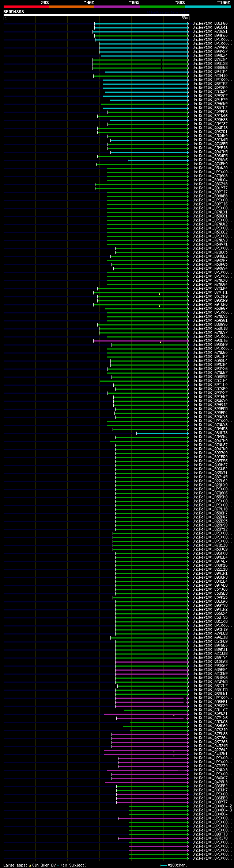Click the purple alignment bar of UniRef100_A9SLT6

(x=141, y=341)
